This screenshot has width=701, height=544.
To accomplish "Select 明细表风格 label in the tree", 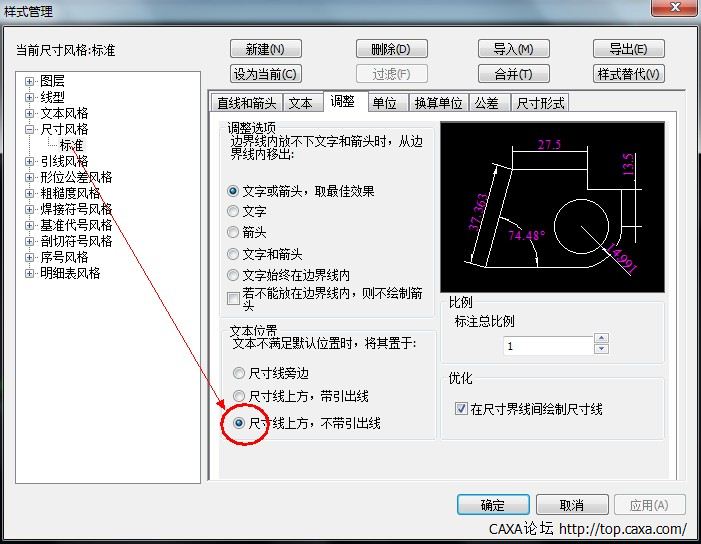I will click(x=70, y=273).
